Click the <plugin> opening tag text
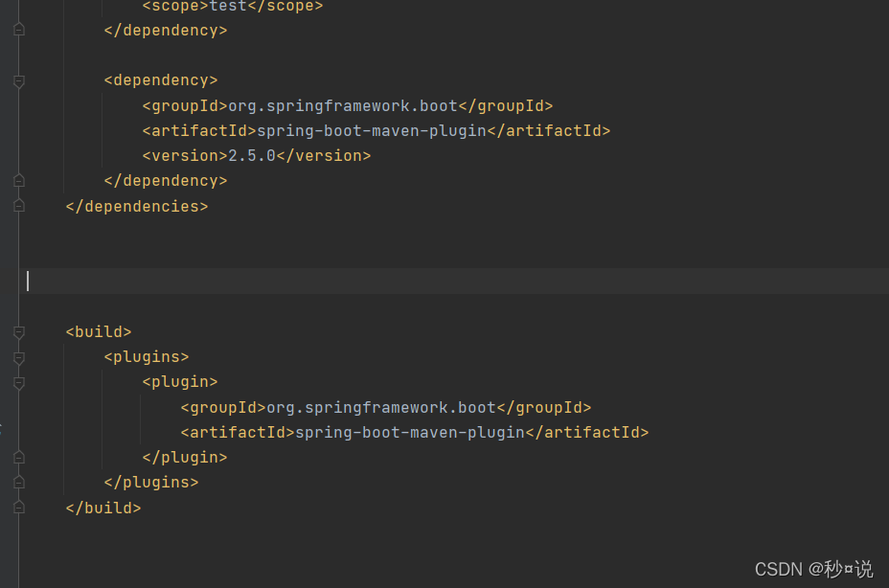 [180, 381]
